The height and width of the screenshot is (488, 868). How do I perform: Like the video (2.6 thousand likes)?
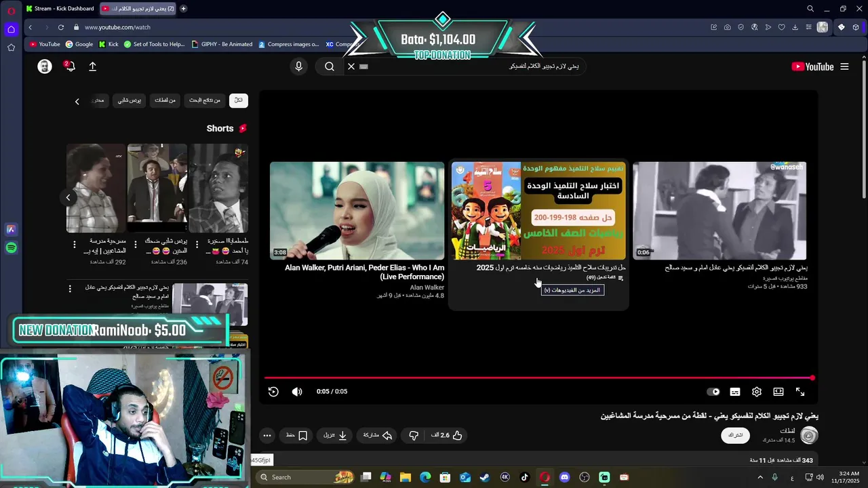[447, 435]
